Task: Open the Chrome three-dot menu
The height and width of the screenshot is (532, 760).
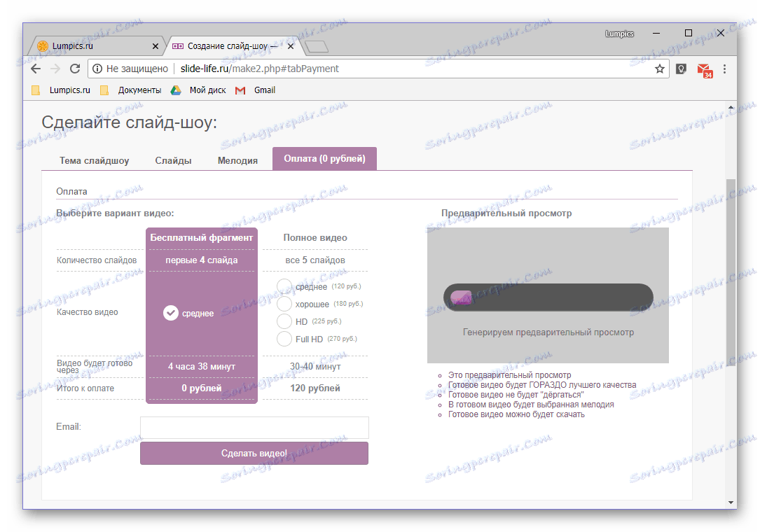Action: coord(724,69)
